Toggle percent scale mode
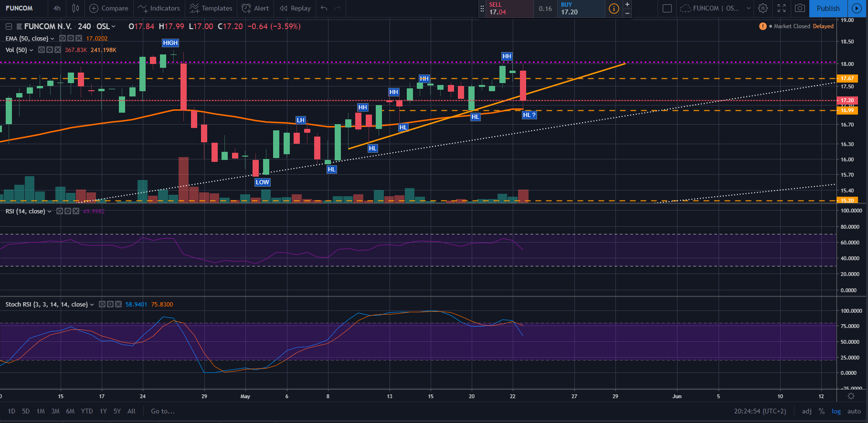Screen dimensions: 868x423 click(821, 411)
